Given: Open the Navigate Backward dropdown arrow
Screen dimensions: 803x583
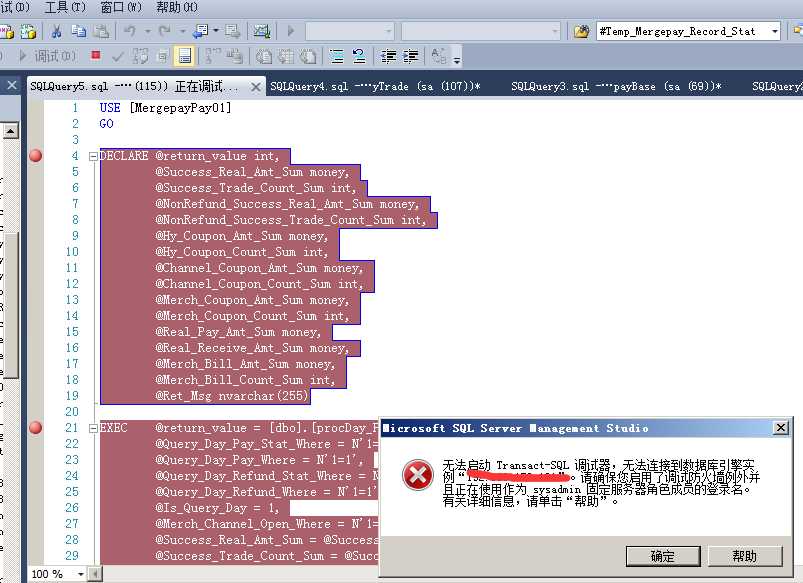Looking at the screenshot, I should pos(216,32).
